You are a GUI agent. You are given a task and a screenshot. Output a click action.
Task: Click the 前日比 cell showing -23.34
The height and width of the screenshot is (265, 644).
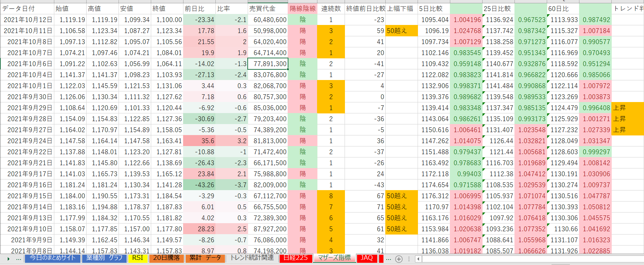point(199,20)
